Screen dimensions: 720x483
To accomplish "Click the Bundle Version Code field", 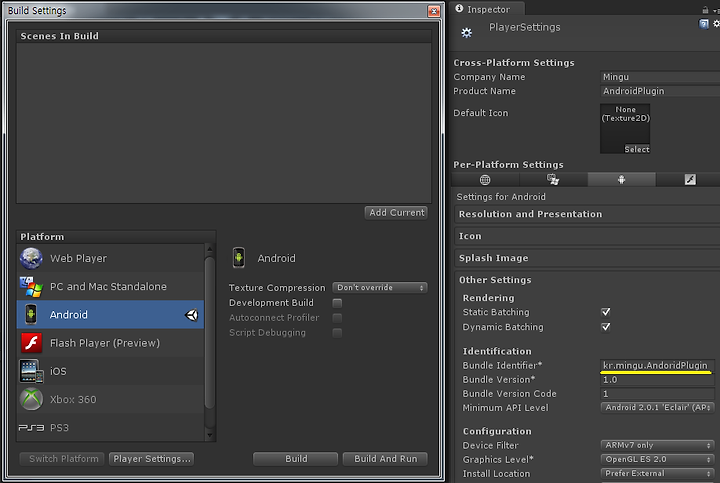I will 658,393.
